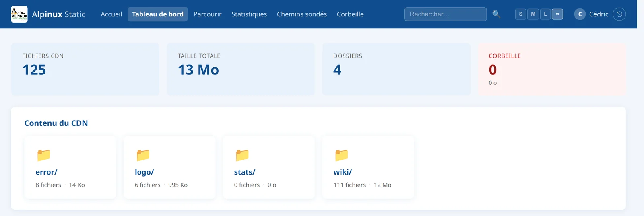The height and width of the screenshot is (216, 644).
Task: Click the Cédric user name
Action: tap(599, 14)
